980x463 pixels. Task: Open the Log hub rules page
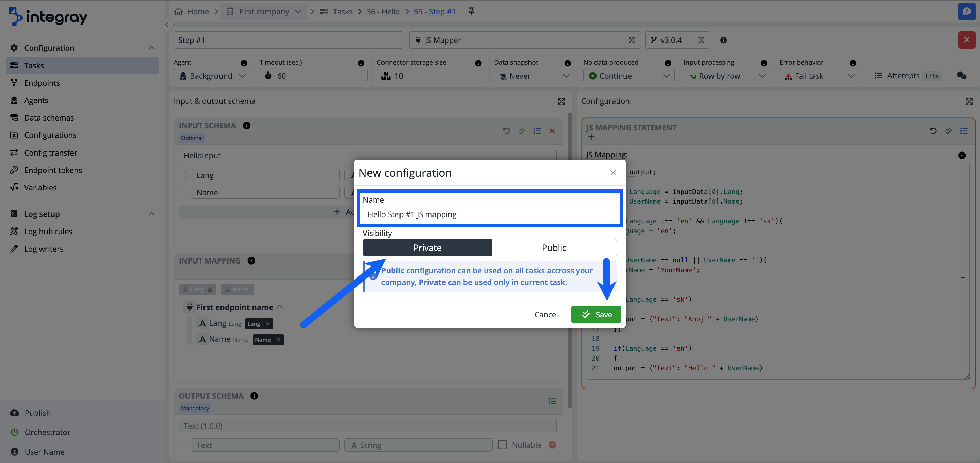point(48,231)
